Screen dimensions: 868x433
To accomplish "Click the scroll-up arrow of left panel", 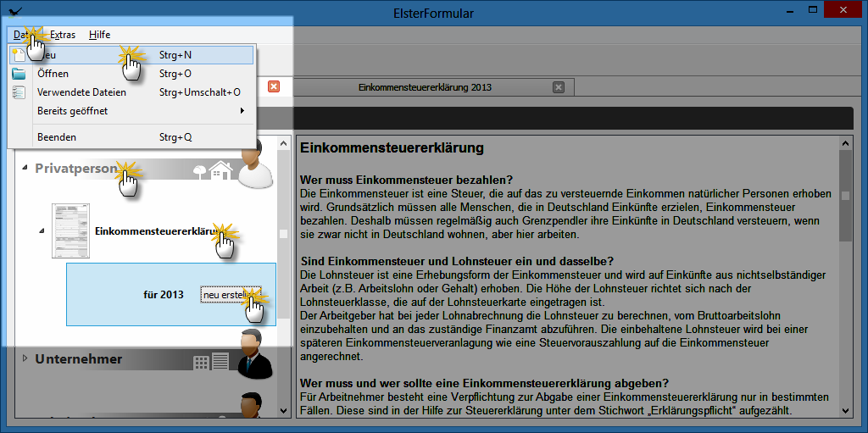I will pyautogui.click(x=283, y=143).
